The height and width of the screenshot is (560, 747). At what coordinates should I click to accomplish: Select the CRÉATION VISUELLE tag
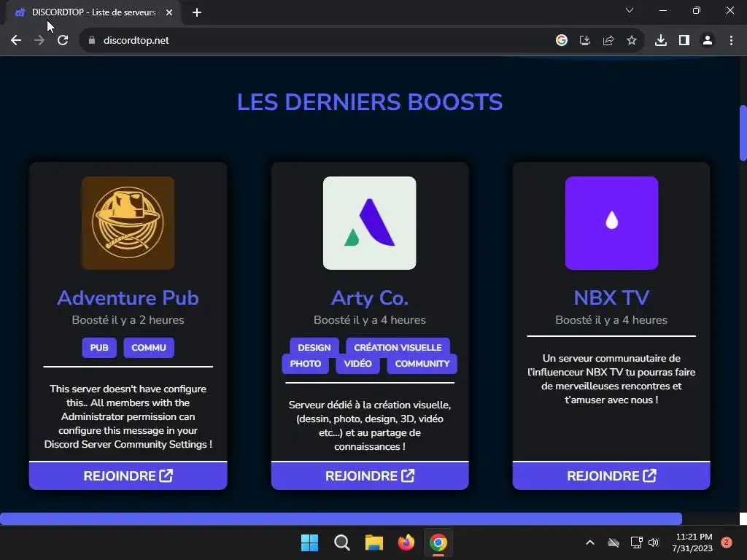point(398,347)
